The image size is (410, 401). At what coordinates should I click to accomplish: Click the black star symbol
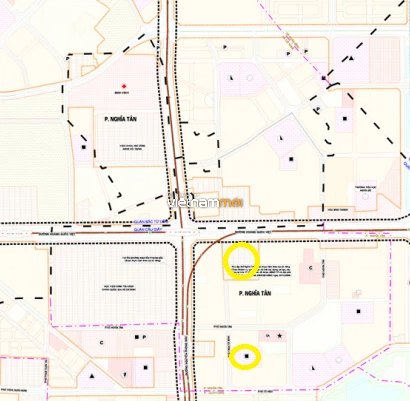coord(280,336)
